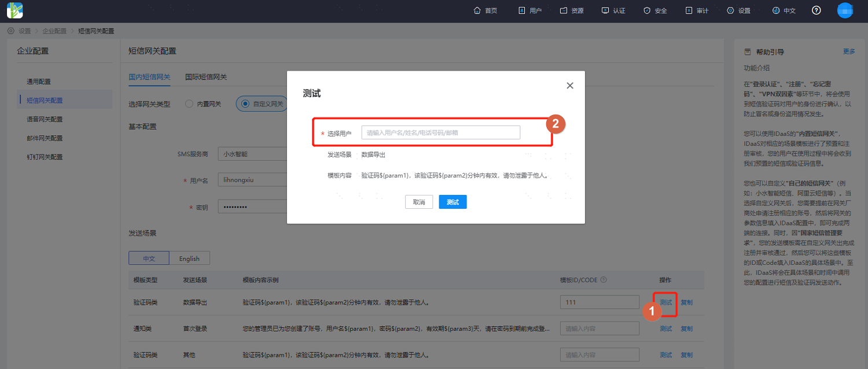Screen dimensions: 868x369
Task: Switch language via 中文 selector
Action: click(x=784, y=10)
